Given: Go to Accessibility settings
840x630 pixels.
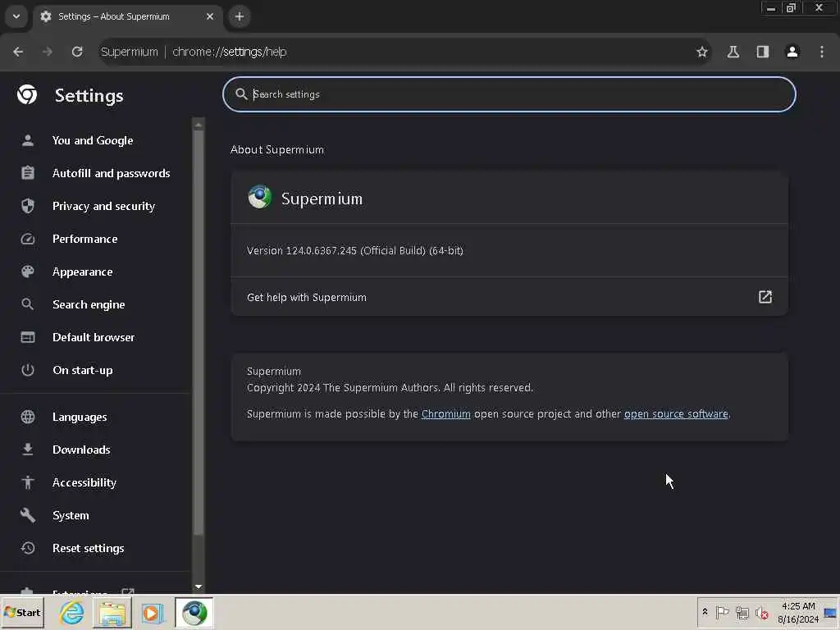Looking at the screenshot, I should coord(84,482).
